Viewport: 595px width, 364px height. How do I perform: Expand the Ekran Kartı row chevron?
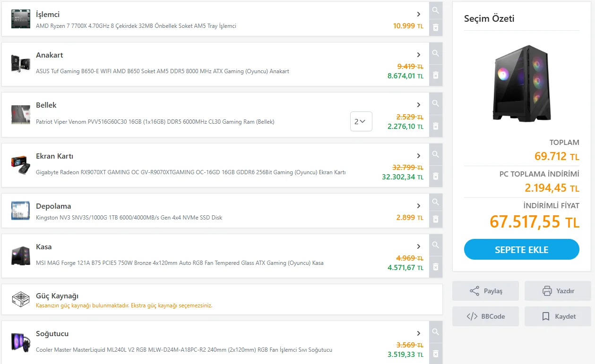419,156
